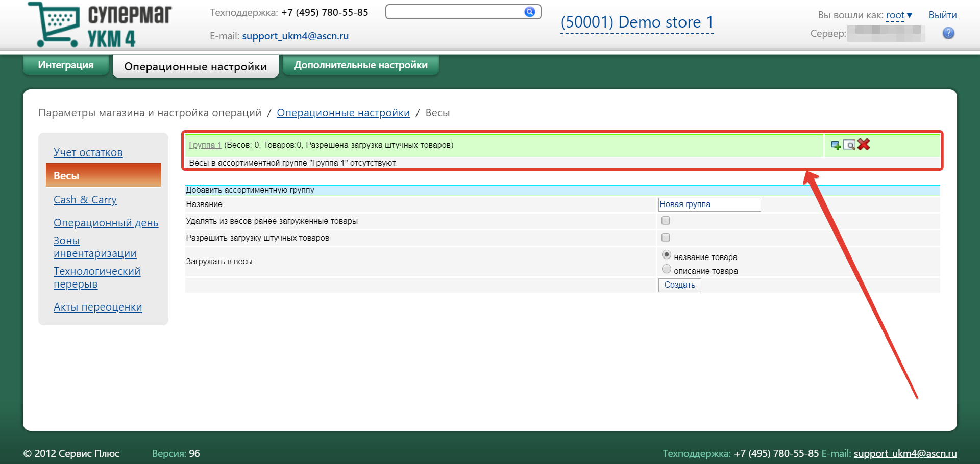Delete Группа 1 with the red X icon
The height and width of the screenshot is (464, 980).
coord(864,145)
